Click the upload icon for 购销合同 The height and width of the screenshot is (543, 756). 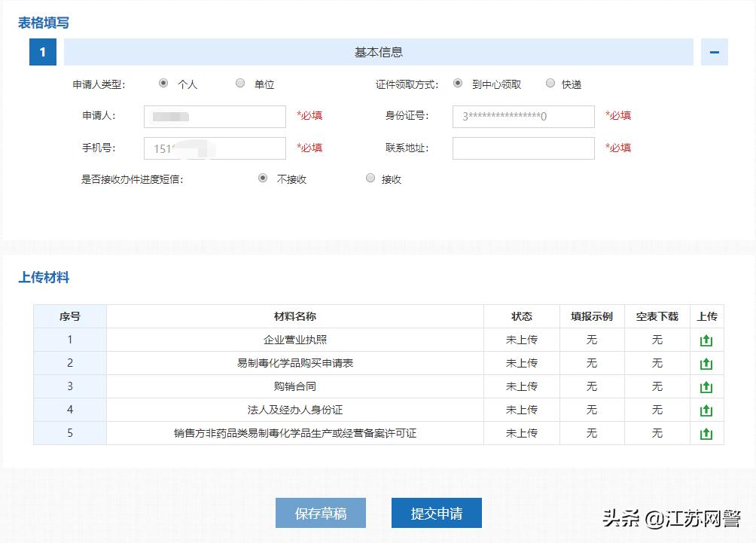pyautogui.click(x=706, y=386)
